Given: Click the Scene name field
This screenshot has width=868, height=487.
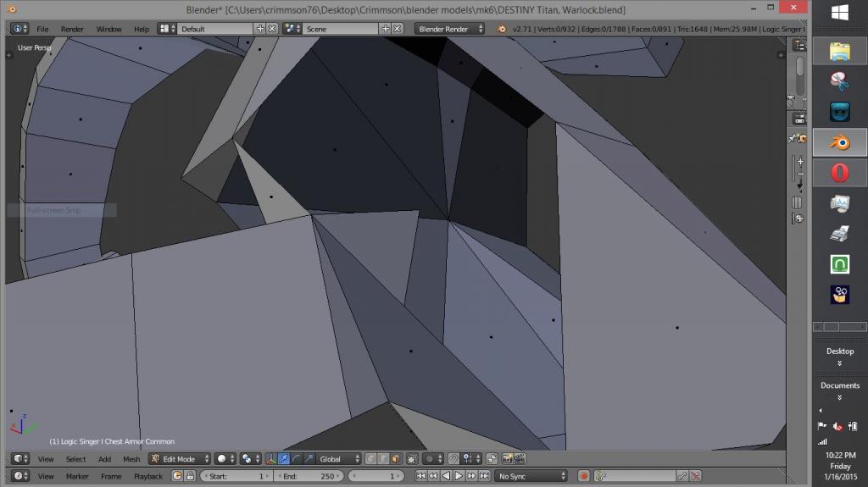Looking at the screenshot, I should click(341, 29).
